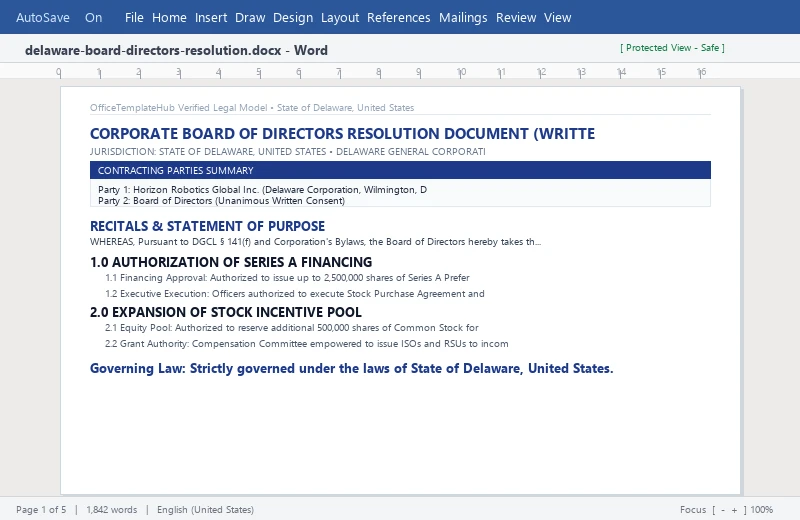Click heading 1.0 Authorization of Series A Financing
Viewport: 800px width, 520px height.
click(231, 262)
